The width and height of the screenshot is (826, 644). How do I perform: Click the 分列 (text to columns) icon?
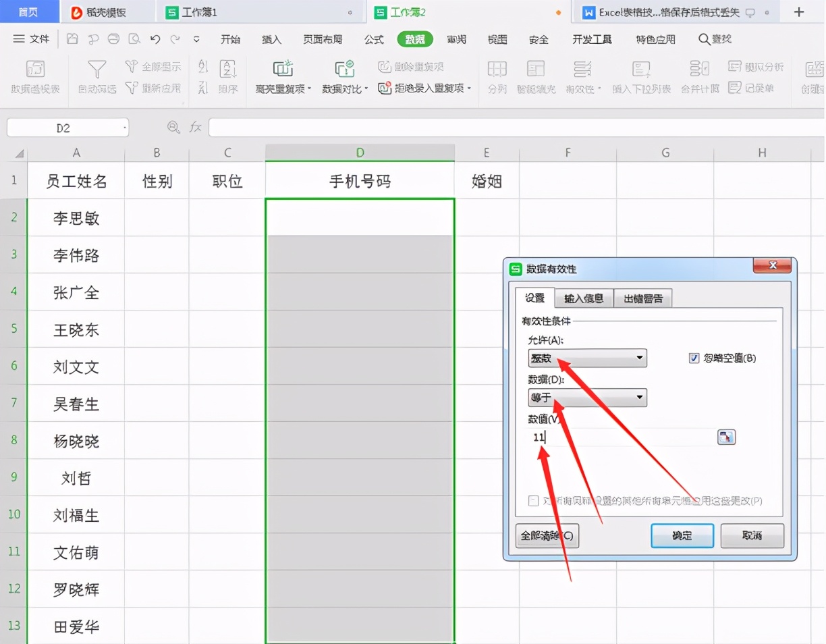click(x=497, y=69)
